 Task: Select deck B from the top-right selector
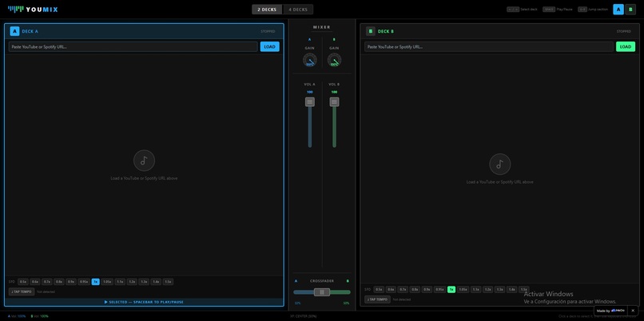click(x=630, y=10)
